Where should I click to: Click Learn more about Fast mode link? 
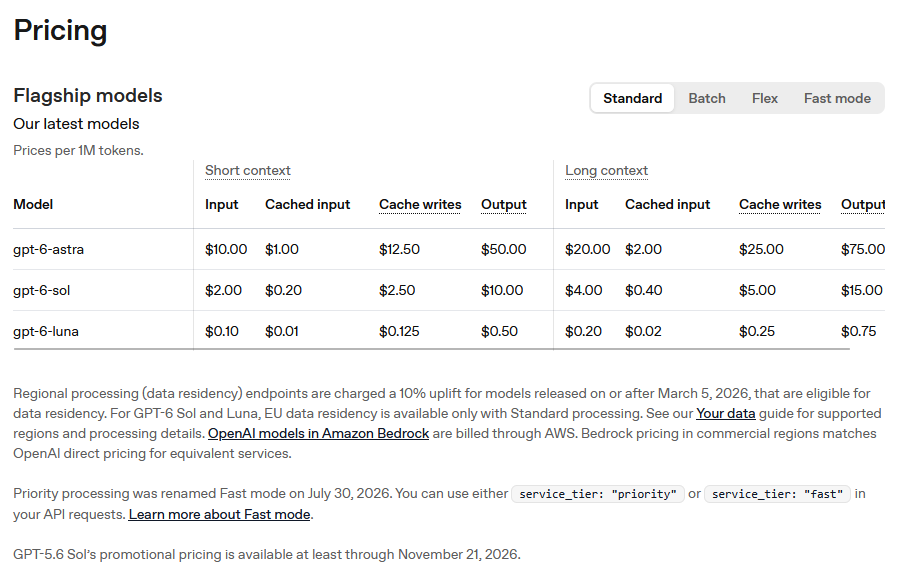(219, 514)
